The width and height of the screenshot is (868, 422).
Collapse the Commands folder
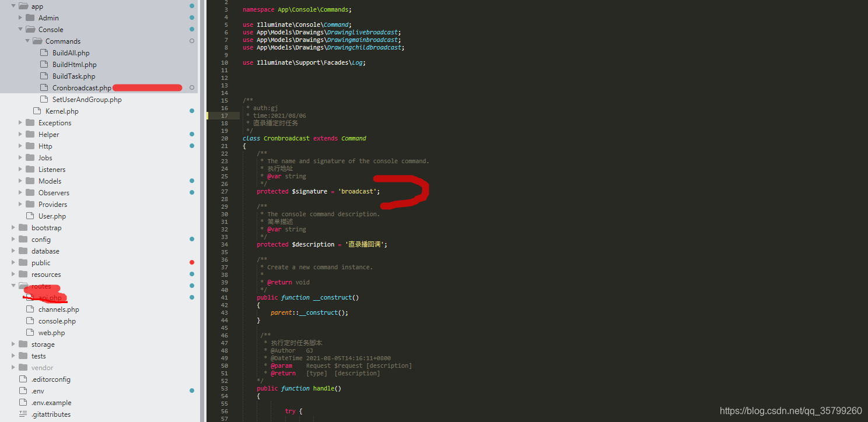point(26,41)
